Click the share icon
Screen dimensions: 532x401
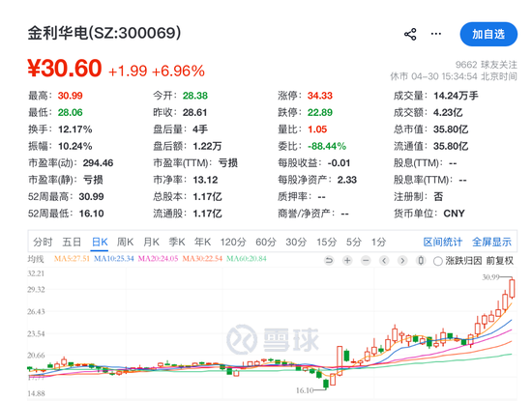coord(410,34)
